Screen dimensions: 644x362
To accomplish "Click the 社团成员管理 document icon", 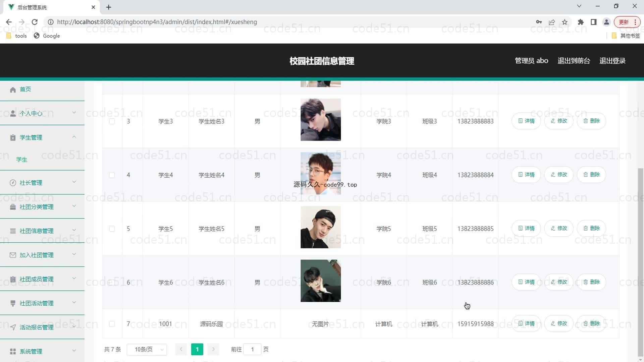I will 13,280.
